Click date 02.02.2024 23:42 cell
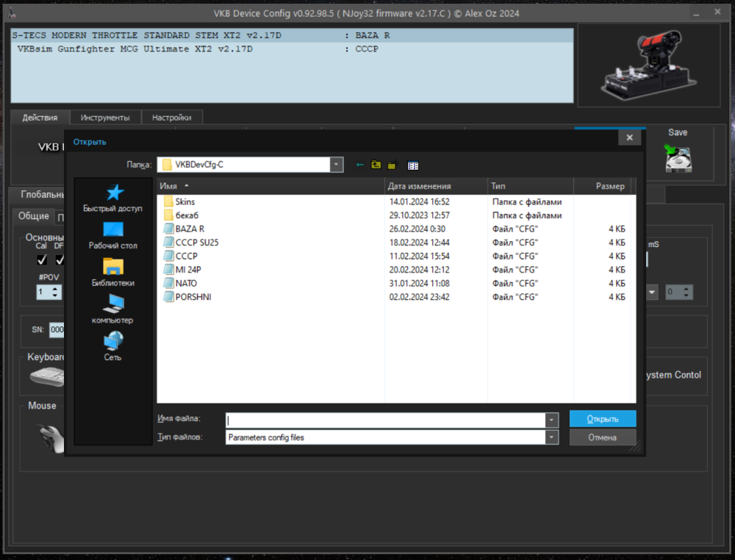Screen dimensions: 735x560 point(420,297)
